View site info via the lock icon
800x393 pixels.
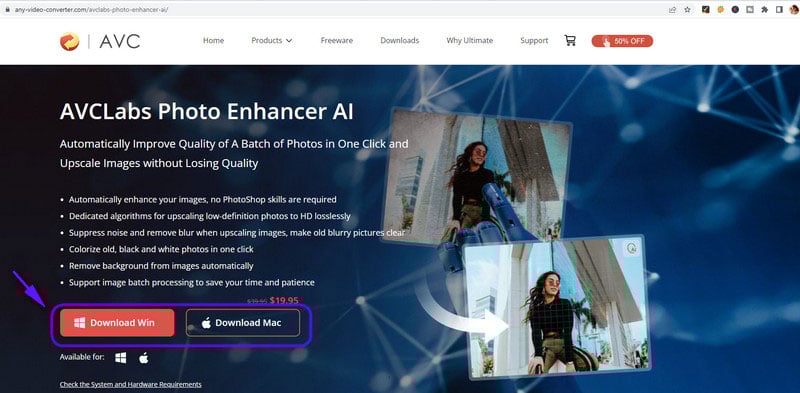click(7, 9)
